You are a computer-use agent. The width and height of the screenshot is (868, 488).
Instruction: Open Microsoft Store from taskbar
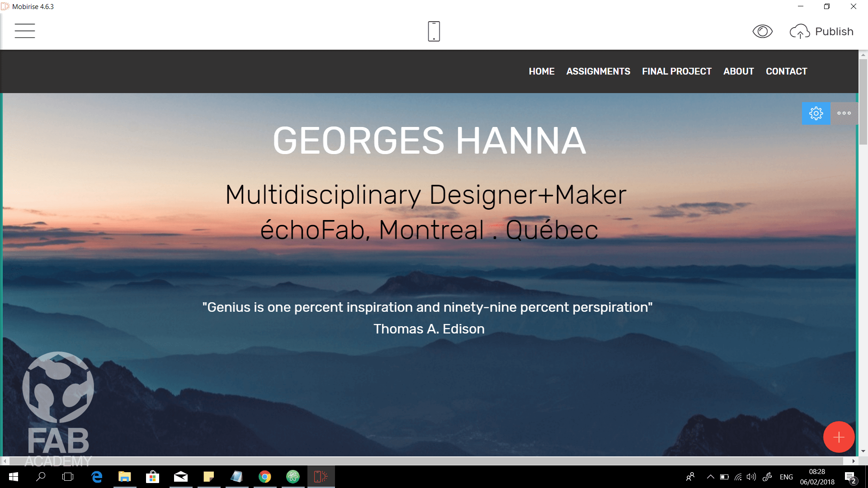pyautogui.click(x=153, y=477)
